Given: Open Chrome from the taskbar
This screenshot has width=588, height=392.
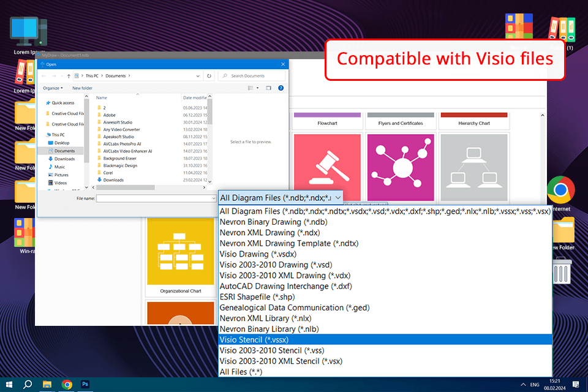Looking at the screenshot, I should click(67, 385).
